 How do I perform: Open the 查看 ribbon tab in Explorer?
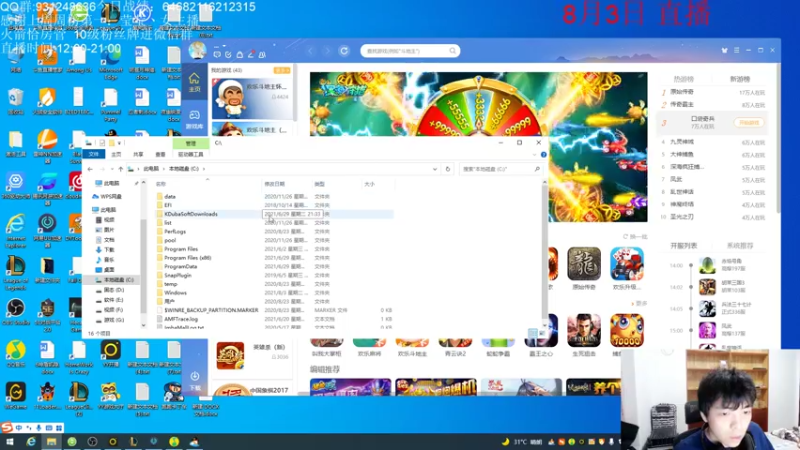coord(160,154)
